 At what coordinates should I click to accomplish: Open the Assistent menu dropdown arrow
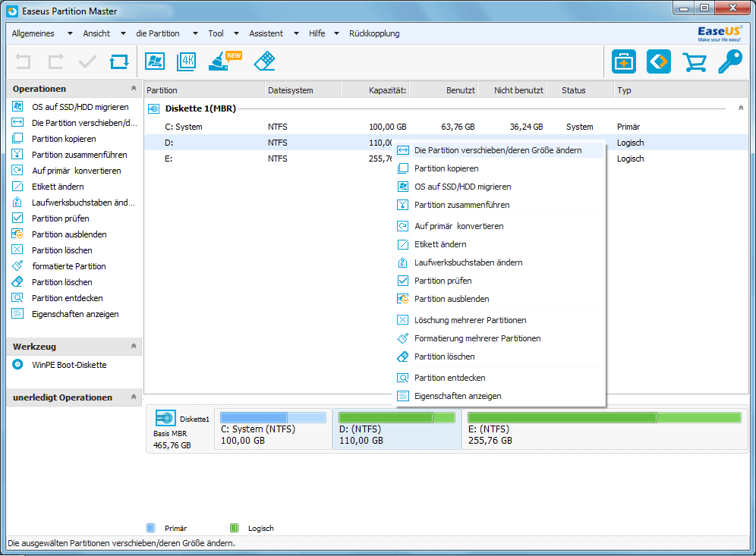coord(297,33)
